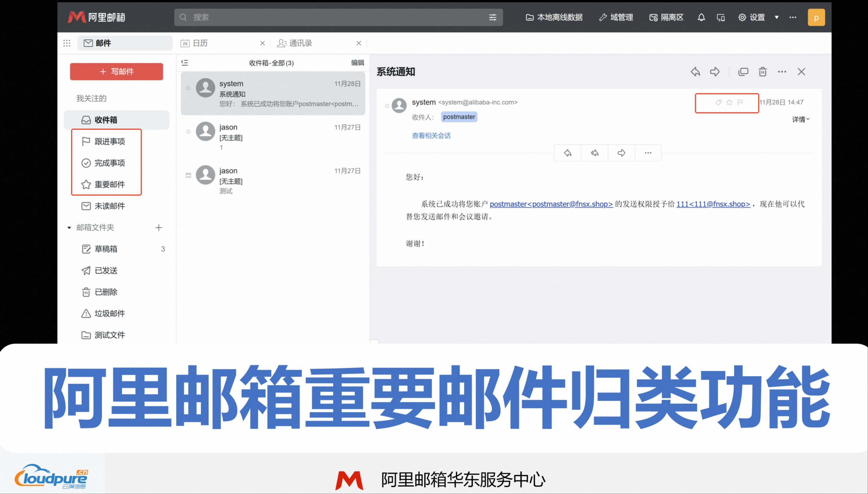Click the 阿里邮箱 logo

(x=97, y=17)
